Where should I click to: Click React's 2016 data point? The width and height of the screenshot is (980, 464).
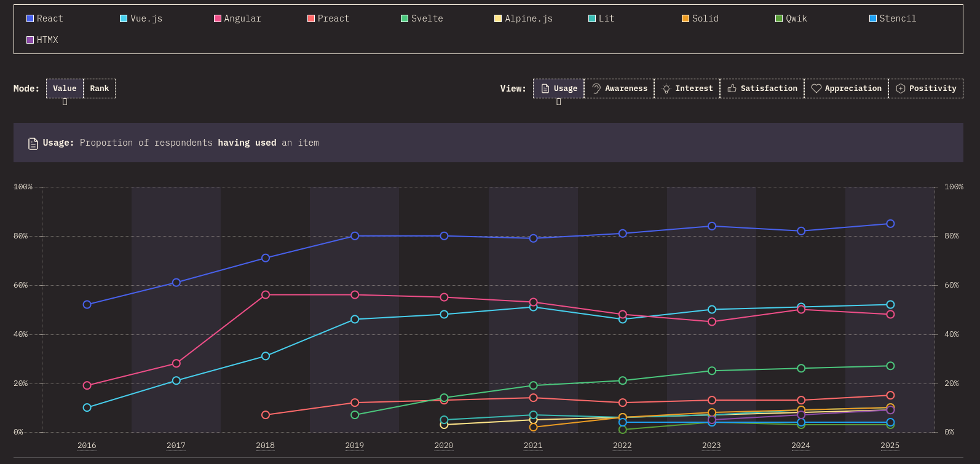coord(87,305)
